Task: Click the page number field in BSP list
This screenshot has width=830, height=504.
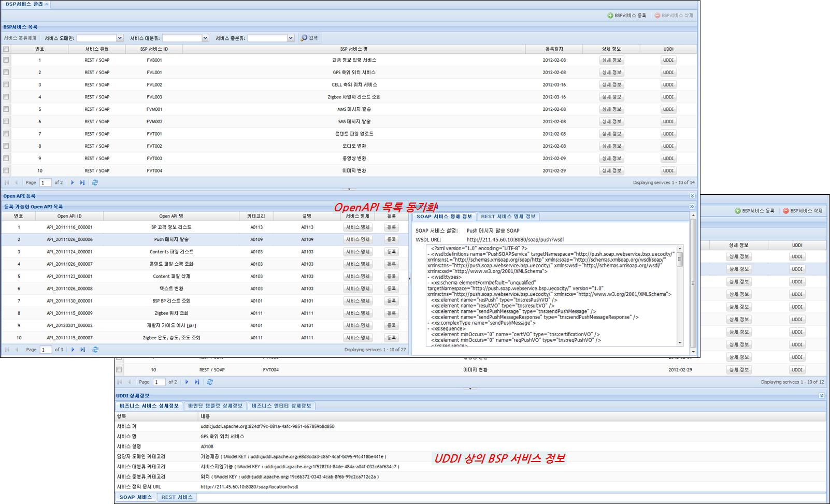Action: point(46,183)
